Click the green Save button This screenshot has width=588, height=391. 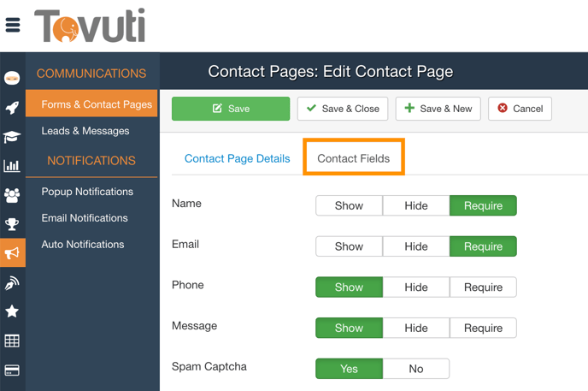231,109
